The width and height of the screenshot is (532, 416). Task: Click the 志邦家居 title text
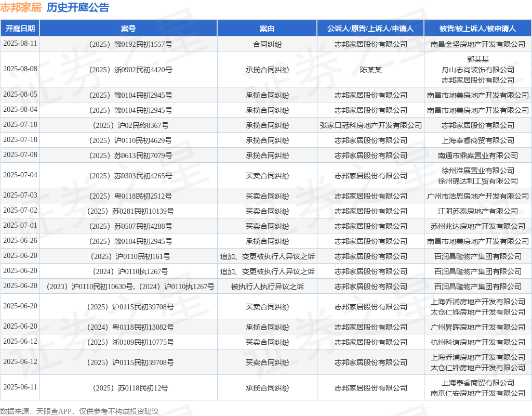(21, 7)
